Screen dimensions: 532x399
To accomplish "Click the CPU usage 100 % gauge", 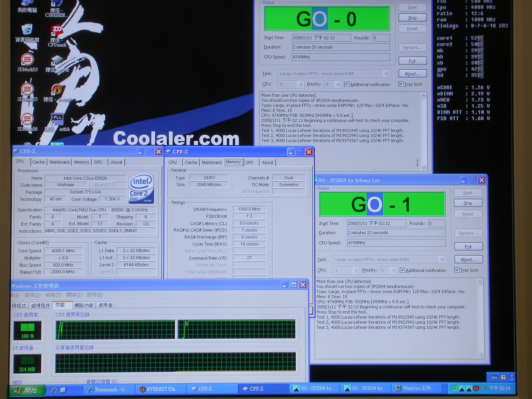I will click(x=27, y=331).
